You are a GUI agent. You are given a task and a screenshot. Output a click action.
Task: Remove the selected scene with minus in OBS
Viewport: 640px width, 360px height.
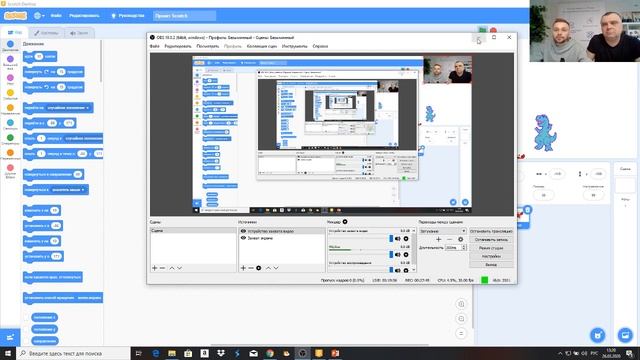click(x=162, y=268)
